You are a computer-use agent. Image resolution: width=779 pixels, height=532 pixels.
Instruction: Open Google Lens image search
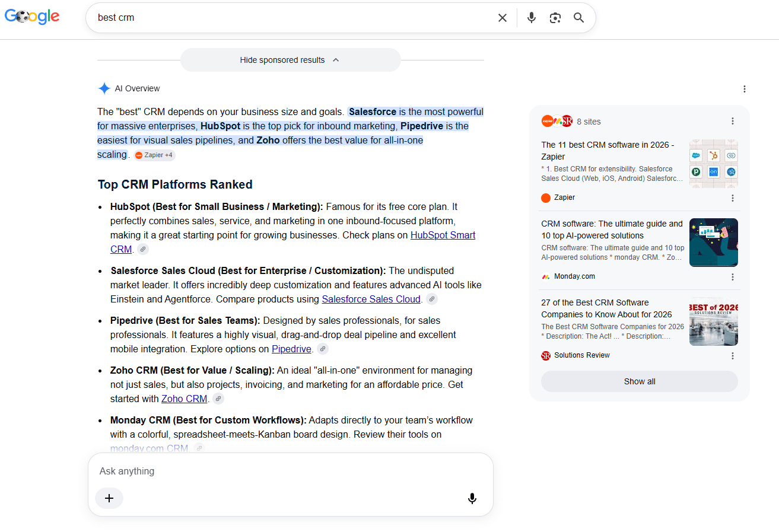(x=555, y=18)
